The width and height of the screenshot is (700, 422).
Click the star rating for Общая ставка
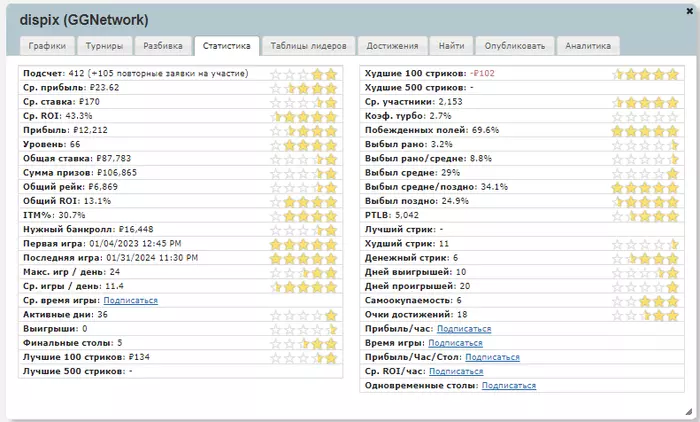[x=303, y=159]
